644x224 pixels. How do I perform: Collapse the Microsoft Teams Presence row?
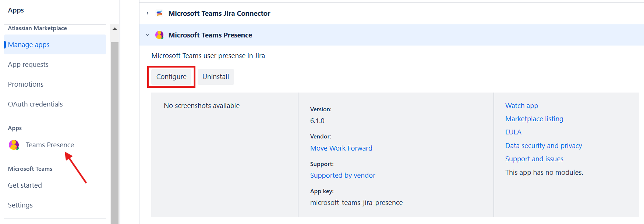[148, 35]
